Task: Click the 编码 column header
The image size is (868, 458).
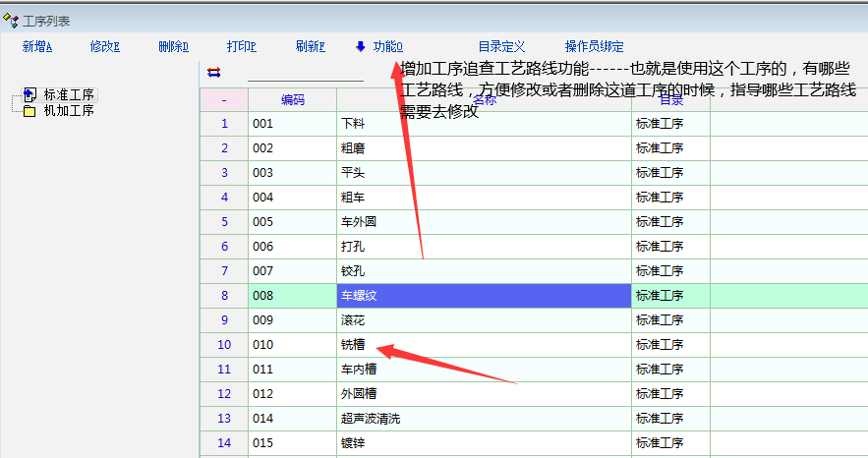Action: (x=292, y=99)
